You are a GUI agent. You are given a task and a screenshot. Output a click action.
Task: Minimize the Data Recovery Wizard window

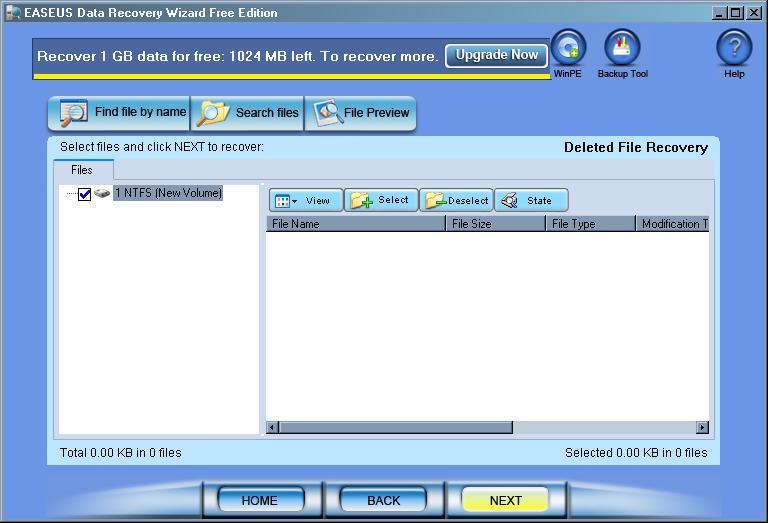719,13
